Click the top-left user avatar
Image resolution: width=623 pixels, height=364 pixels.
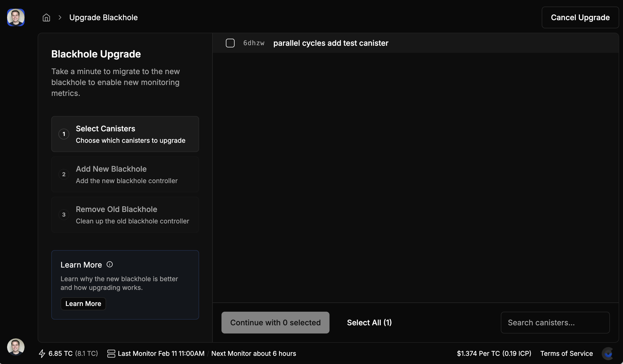[16, 17]
